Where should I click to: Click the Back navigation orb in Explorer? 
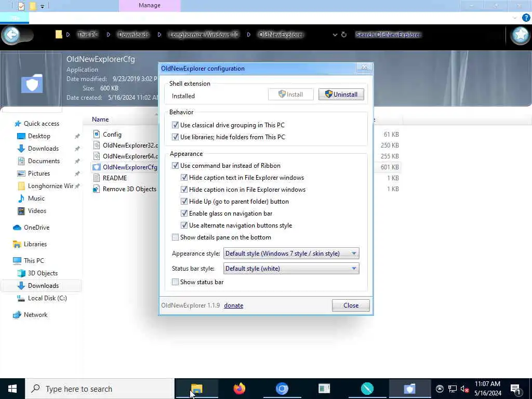tap(11, 35)
